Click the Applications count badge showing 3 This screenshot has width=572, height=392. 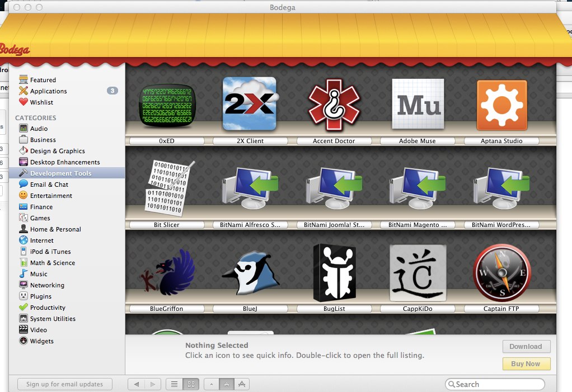112,91
